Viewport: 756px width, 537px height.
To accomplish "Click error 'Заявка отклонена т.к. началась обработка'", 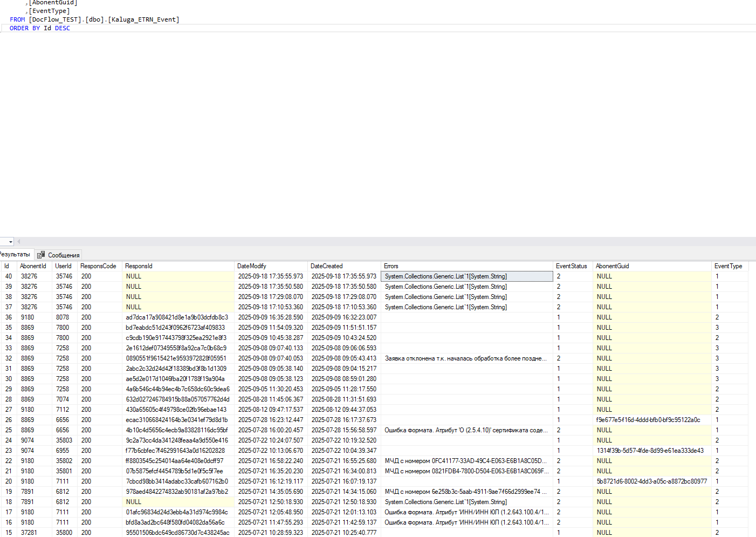I will [467, 358].
